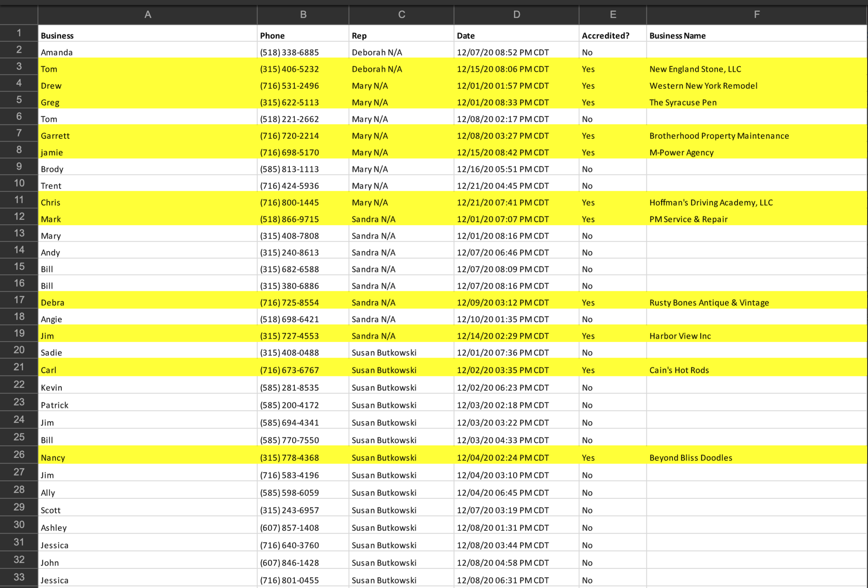Click column C header

pos(401,15)
